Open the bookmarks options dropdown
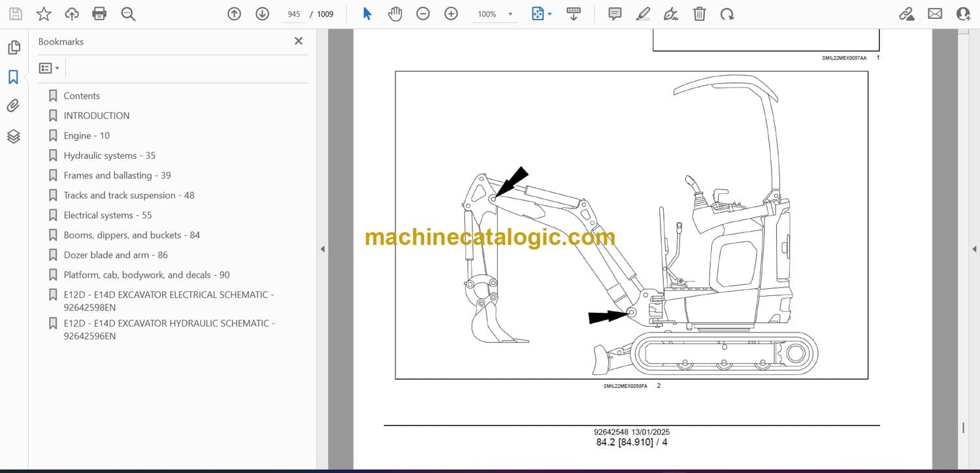 click(x=49, y=68)
